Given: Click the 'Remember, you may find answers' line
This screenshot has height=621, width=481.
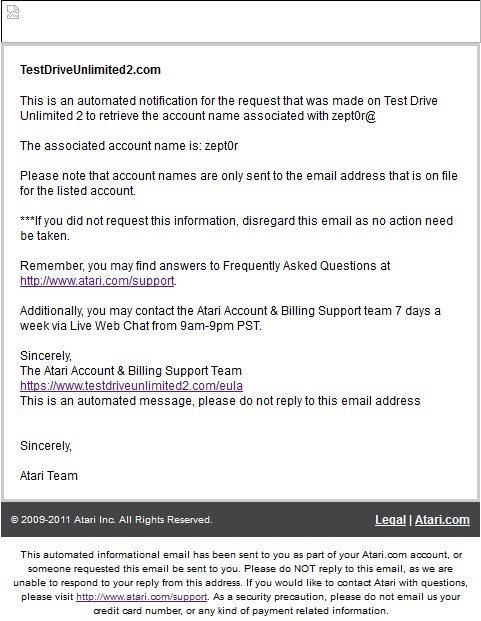Looking at the screenshot, I should (x=205, y=266).
